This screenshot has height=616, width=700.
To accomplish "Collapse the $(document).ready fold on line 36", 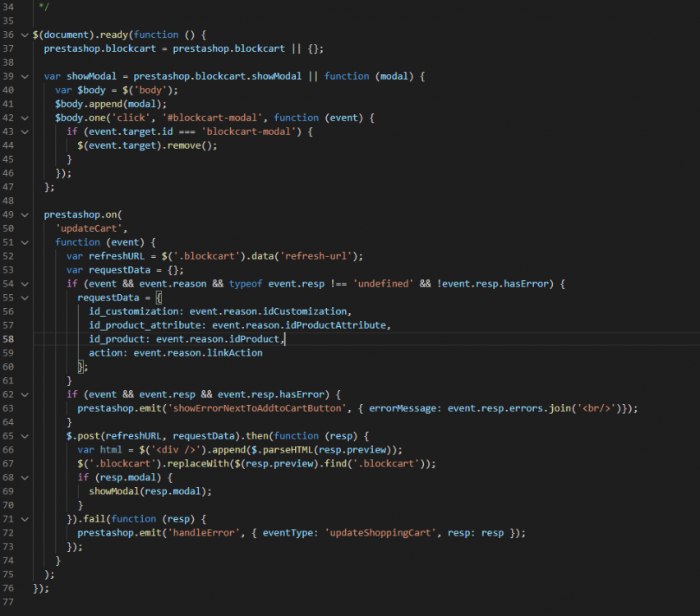I will click(25, 34).
